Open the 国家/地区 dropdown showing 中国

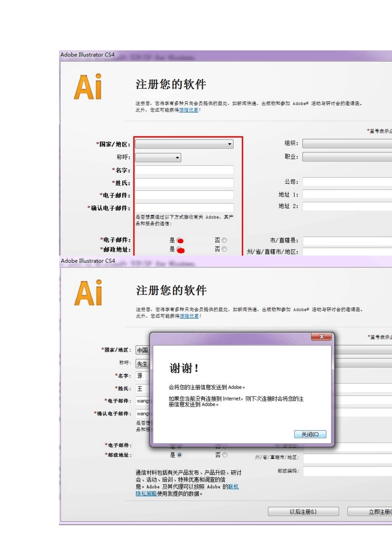click(143, 350)
